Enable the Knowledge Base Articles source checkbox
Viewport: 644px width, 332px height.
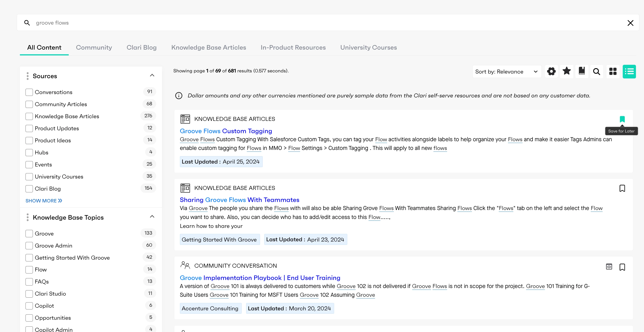point(29,116)
